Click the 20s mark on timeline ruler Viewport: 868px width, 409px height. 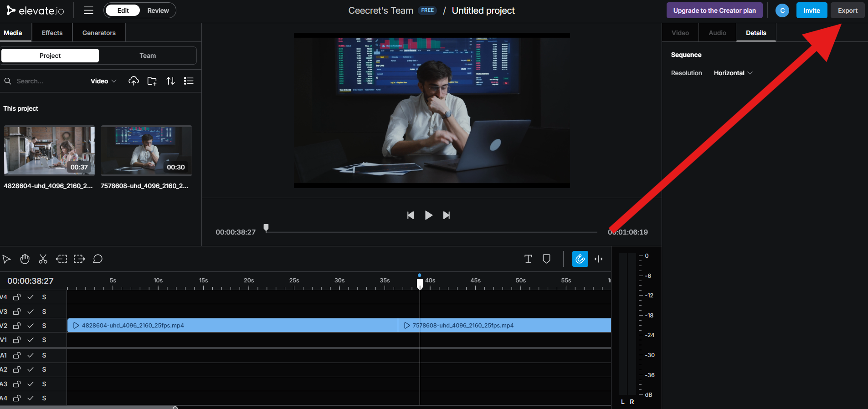coord(249,281)
